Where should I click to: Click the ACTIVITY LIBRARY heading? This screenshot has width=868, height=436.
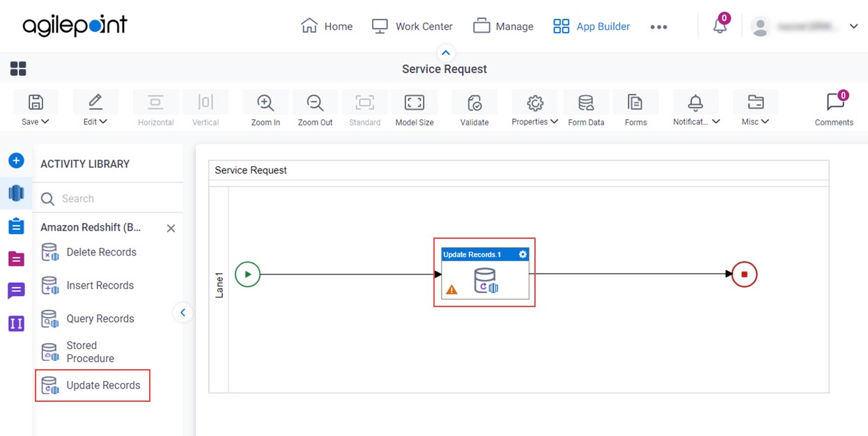[x=85, y=164]
